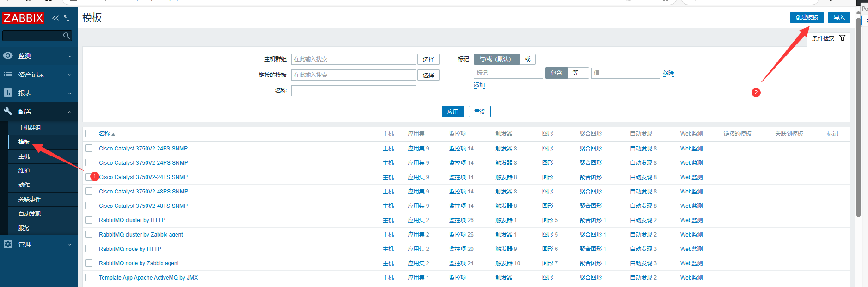
Task: Tick the select-all checkbox in table header
Action: (89, 134)
